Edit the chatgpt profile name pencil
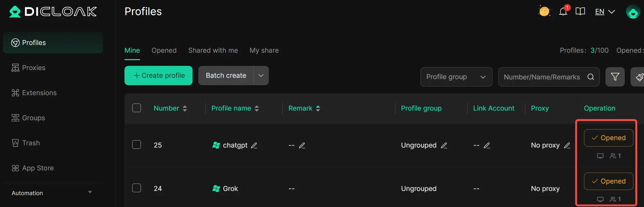The height and width of the screenshot is (207, 644). pos(254,145)
